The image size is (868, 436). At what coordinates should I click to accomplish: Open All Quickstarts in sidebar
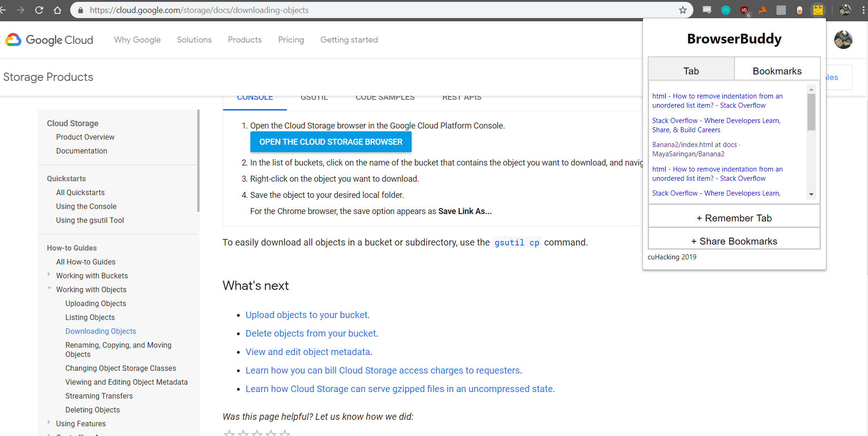click(80, 192)
